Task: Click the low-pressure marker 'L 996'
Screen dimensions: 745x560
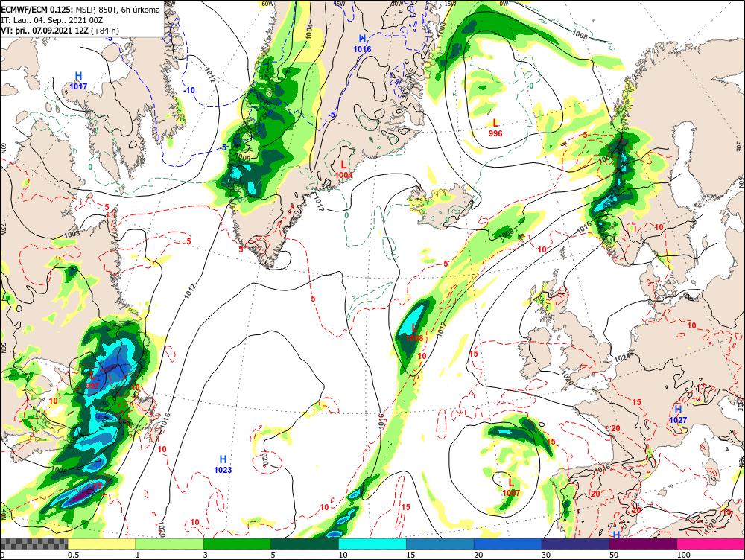Action: pos(495,128)
